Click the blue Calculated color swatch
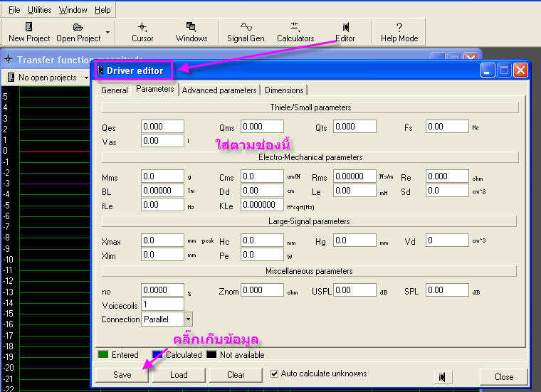Image resolution: width=541 pixels, height=392 pixels. 157,354
